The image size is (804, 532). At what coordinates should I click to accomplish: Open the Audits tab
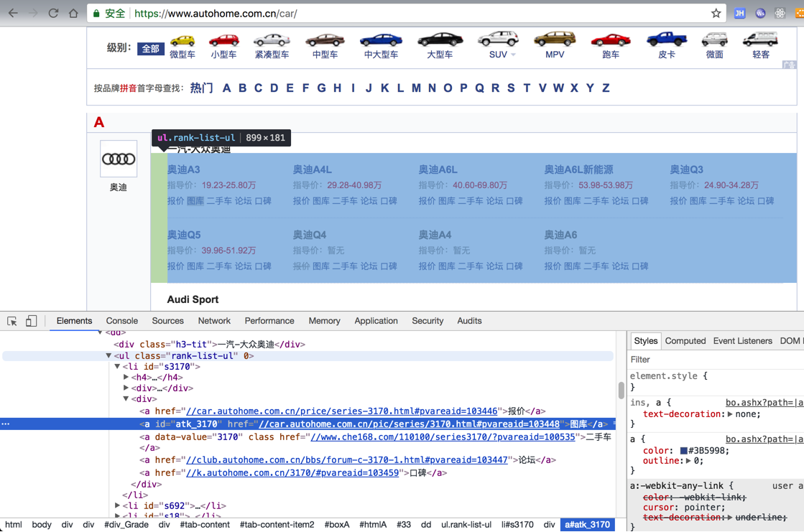(469, 321)
